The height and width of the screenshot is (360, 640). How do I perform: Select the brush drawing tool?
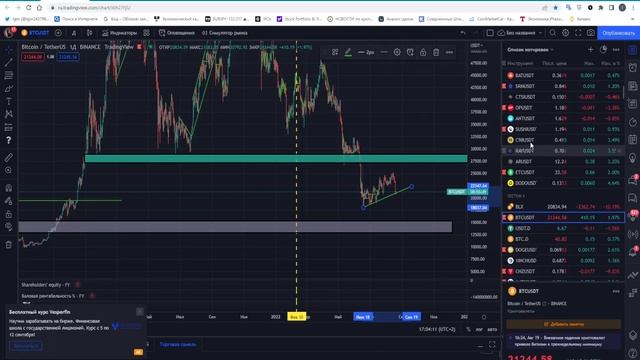[9, 89]
